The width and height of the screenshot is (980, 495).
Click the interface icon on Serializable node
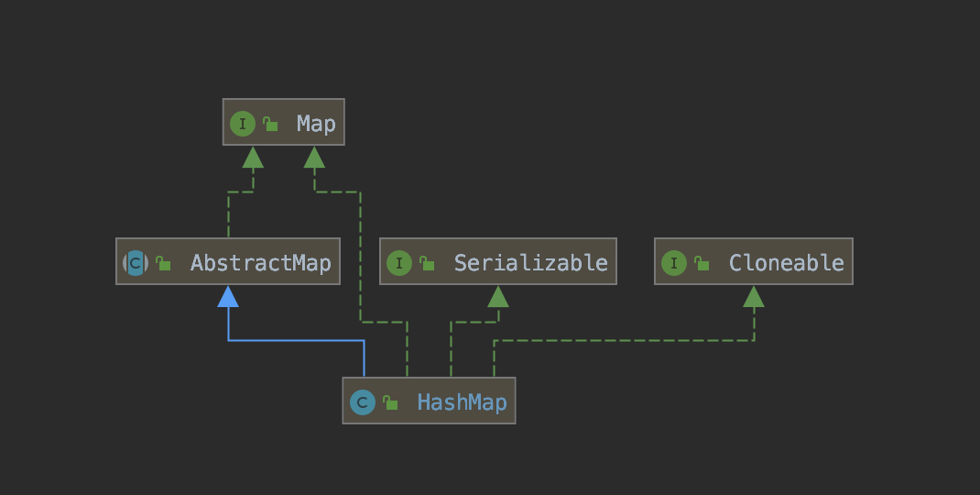coord(398,263)
